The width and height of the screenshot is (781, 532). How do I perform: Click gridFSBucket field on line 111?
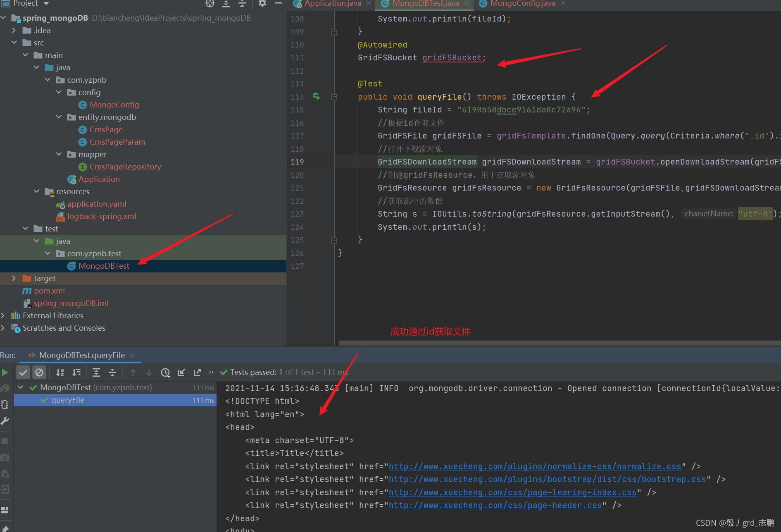coord(452,58)
